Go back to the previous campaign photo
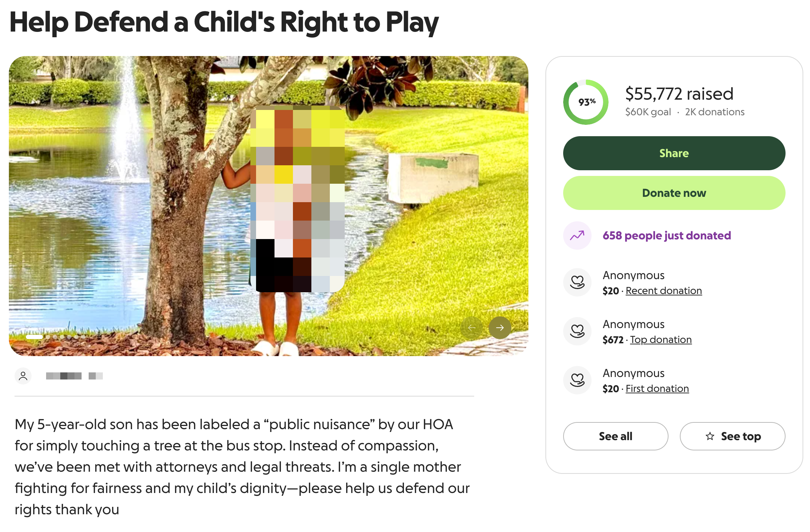The height and width of the screenshot is (532, 810). (472, 328)
